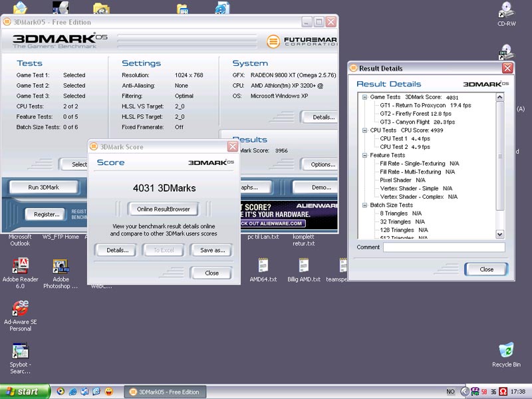
Task: Collapse the CPU Tests tree node
Action: [364, 130]
